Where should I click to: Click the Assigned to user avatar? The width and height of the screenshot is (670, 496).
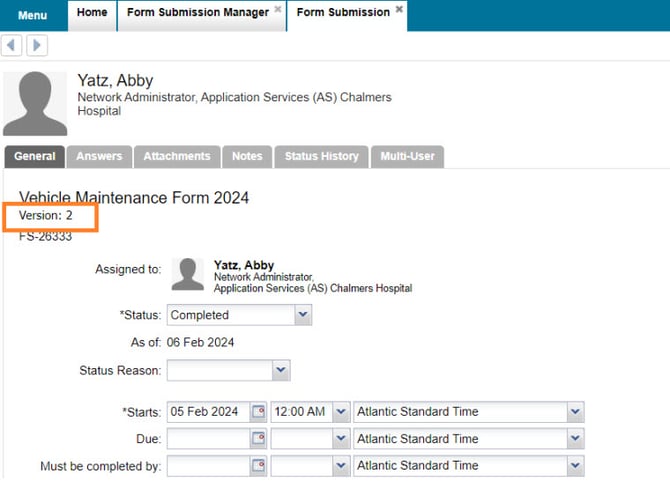(188, 274)
